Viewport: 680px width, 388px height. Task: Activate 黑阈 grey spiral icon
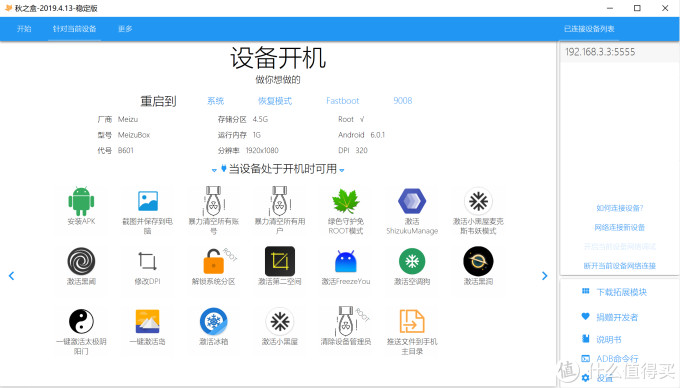click(81, 261)
